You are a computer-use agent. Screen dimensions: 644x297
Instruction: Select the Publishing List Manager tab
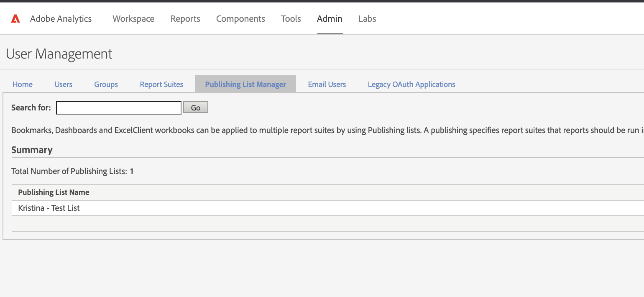click(245, 84)
